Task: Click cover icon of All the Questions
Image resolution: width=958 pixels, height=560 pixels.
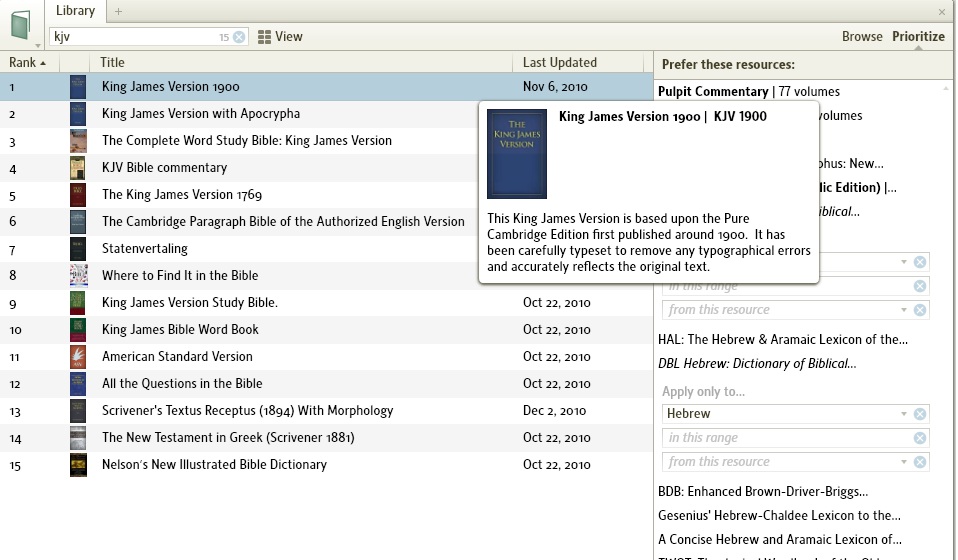Action: tap(78, 384)
